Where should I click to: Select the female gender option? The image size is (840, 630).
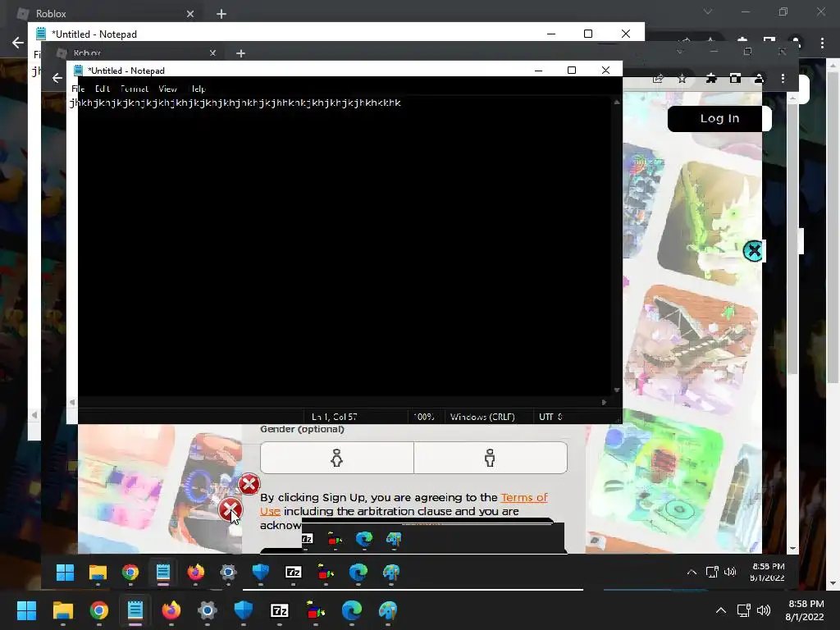[x=337, y=458]
